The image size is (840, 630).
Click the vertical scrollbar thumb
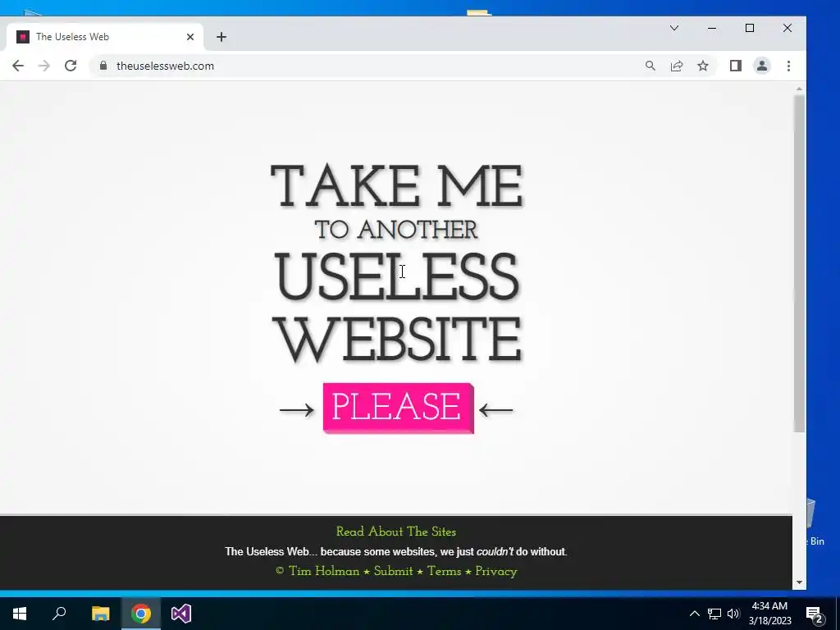pos(799,263)
